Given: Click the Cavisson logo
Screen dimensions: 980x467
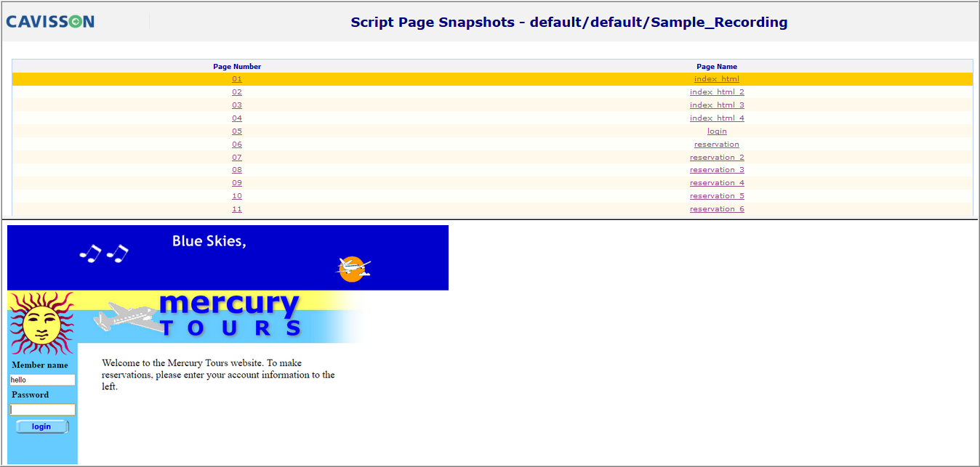Looking at the screenshot, I should tap(50, 22).
